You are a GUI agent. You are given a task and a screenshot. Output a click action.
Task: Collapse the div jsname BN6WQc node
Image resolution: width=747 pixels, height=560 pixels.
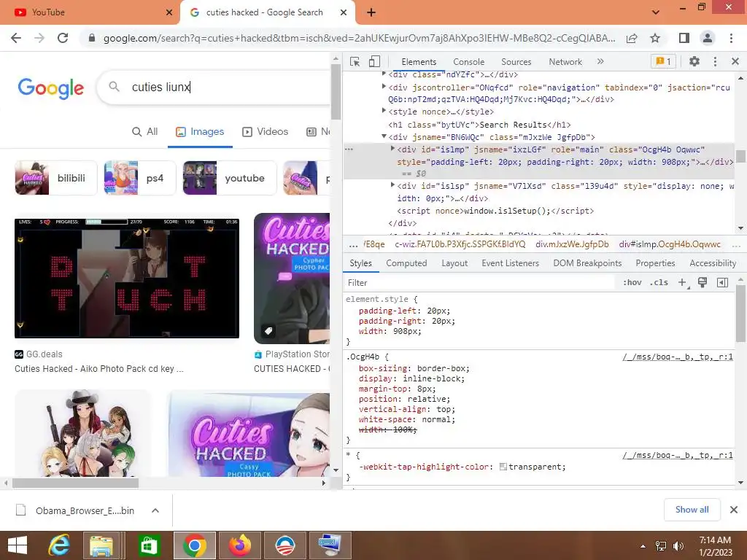click(384, 136)
